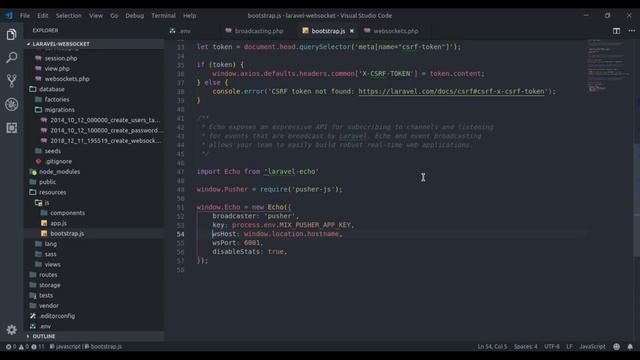Open the Go menu
This screenshot has width=640, height=360.
click(x=114, y=16)
